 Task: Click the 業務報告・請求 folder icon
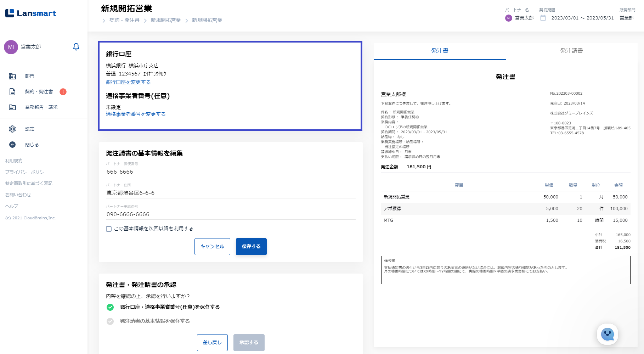(x=12, y=107)
